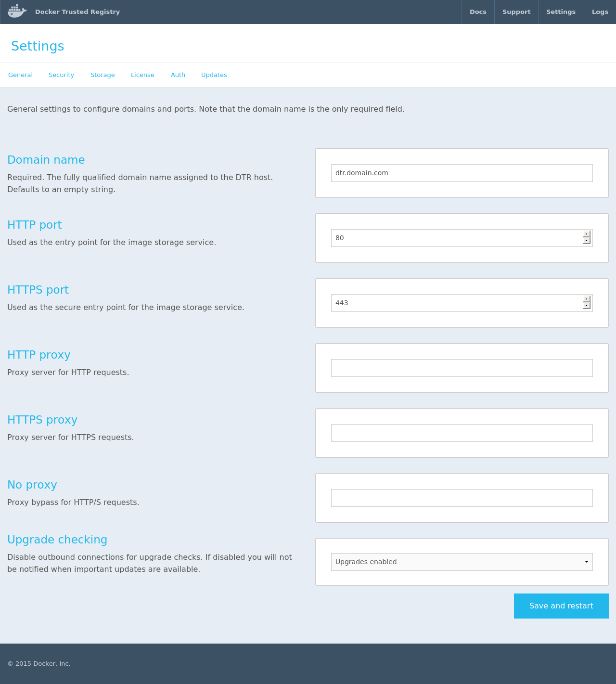Click the HTTP port heading

click(35, 225)
